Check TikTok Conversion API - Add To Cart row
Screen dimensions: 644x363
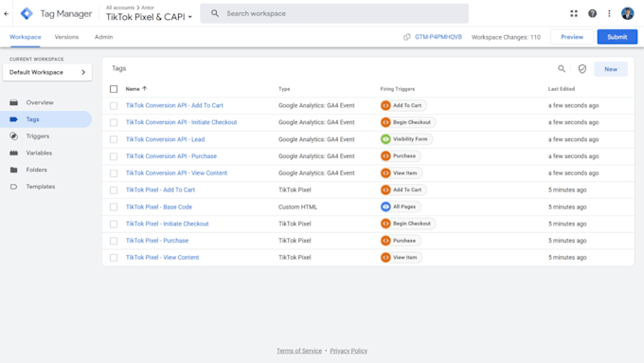coord(114,105)
